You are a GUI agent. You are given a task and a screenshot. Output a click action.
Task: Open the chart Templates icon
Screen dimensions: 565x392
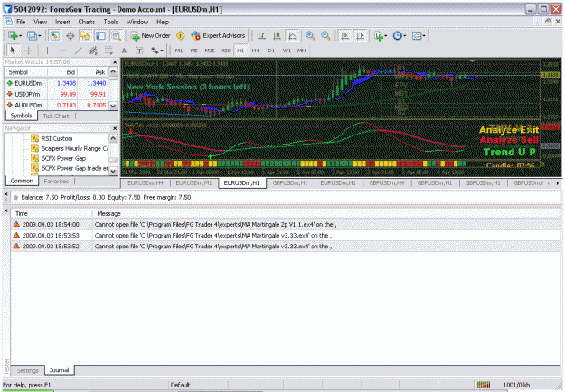417,35
